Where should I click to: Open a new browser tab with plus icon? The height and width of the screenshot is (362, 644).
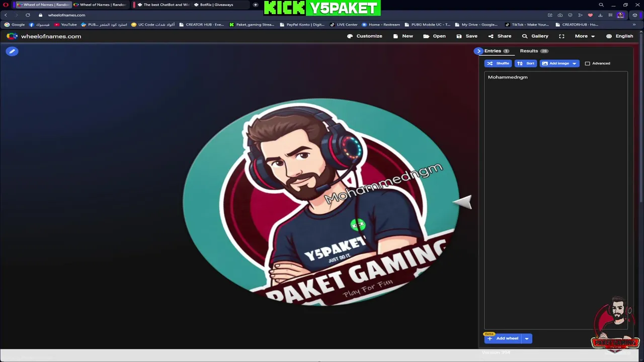click(256, 5)
